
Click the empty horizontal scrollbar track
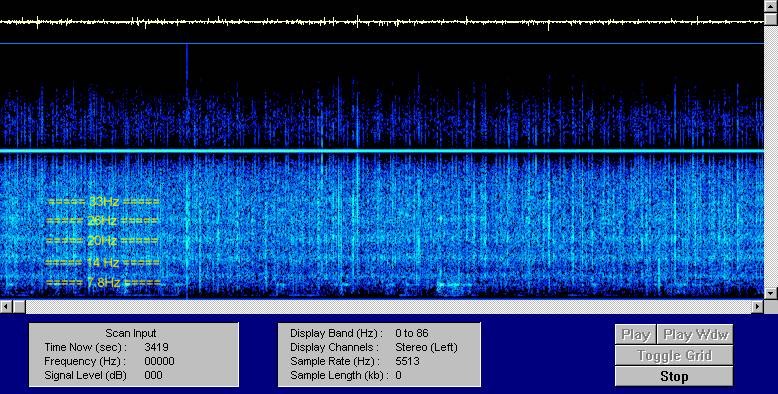click(388, 307)
